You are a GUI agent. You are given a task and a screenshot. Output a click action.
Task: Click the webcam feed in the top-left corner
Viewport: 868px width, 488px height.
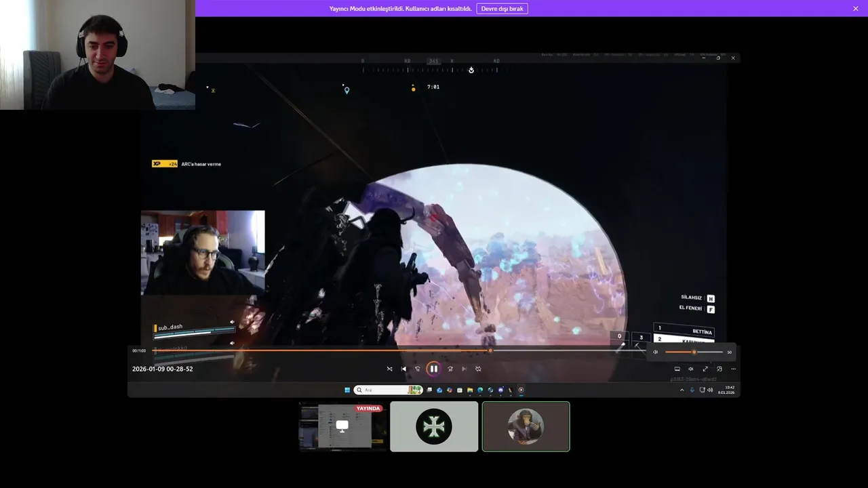click(x=98, y=55)
